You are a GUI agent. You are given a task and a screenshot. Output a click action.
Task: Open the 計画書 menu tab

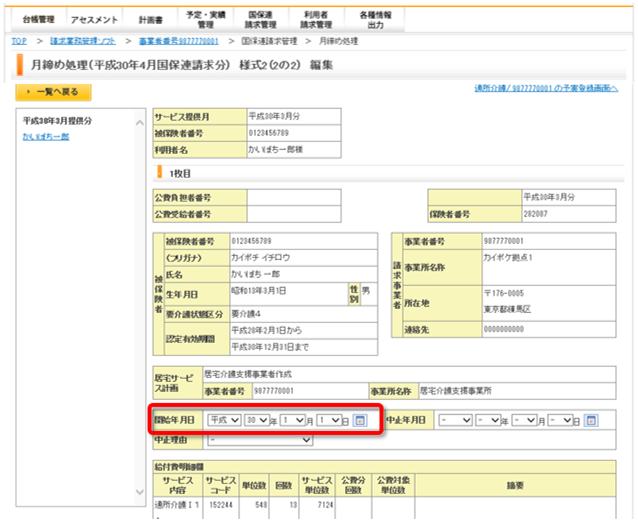150,20
